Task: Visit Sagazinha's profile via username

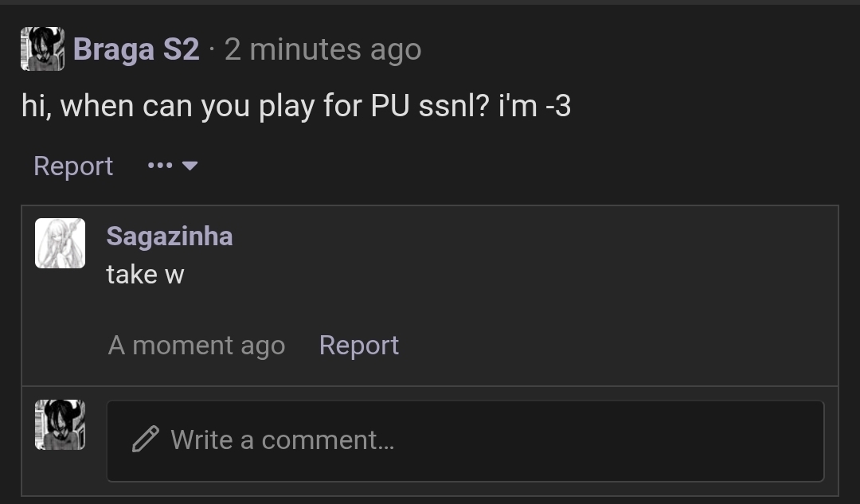Action: coord(169,236)
